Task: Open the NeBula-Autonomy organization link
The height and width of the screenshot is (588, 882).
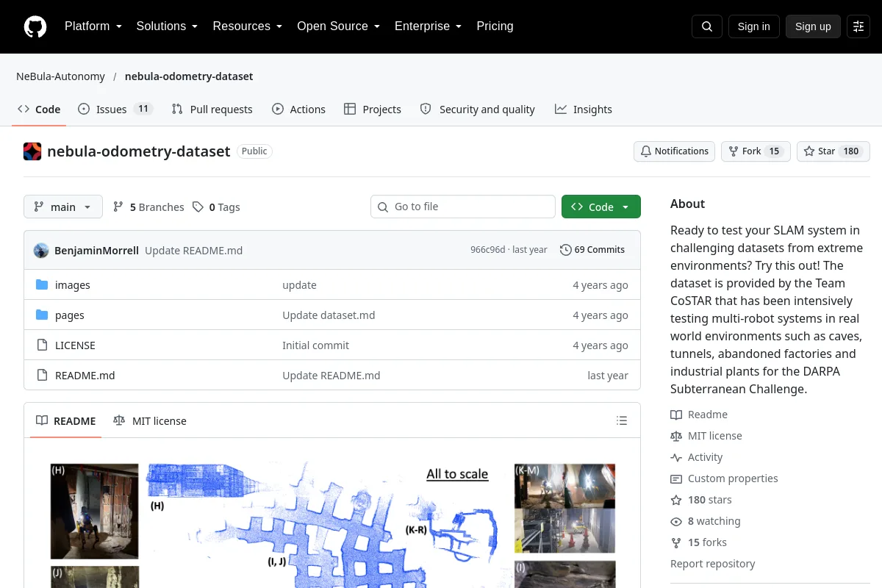Action: [60, 76]
